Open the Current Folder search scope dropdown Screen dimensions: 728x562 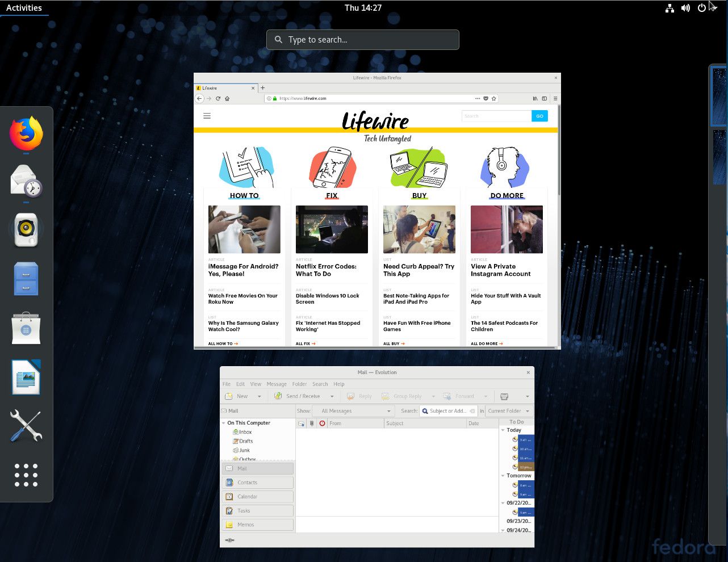click(x=509, y=411)
